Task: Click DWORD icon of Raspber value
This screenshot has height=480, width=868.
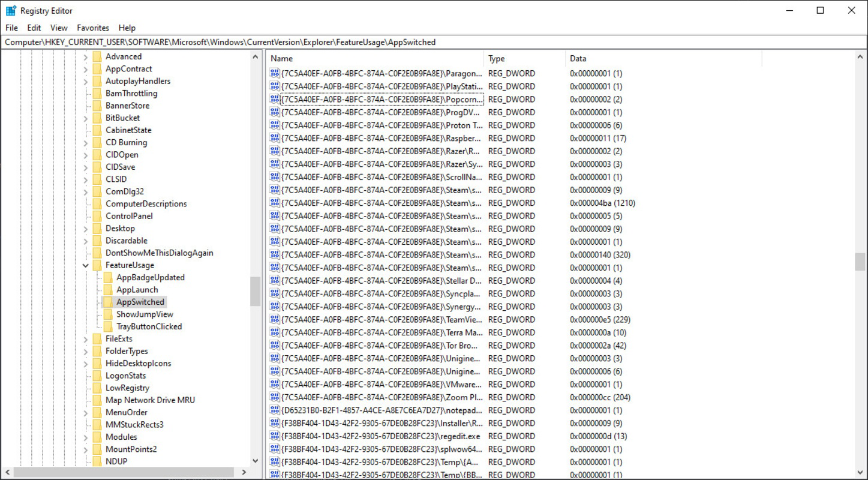Action: [275, 138]
